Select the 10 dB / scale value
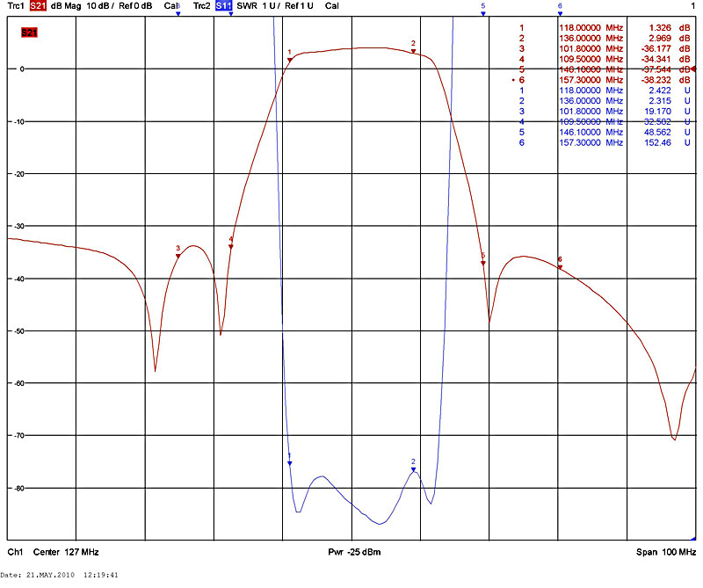Screen dimensions: 703x588 click(101, 6)
